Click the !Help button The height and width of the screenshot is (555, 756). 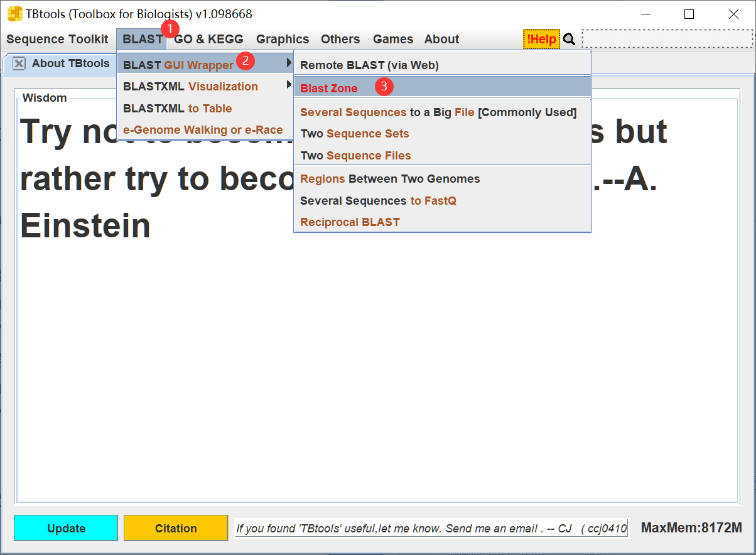541,40
